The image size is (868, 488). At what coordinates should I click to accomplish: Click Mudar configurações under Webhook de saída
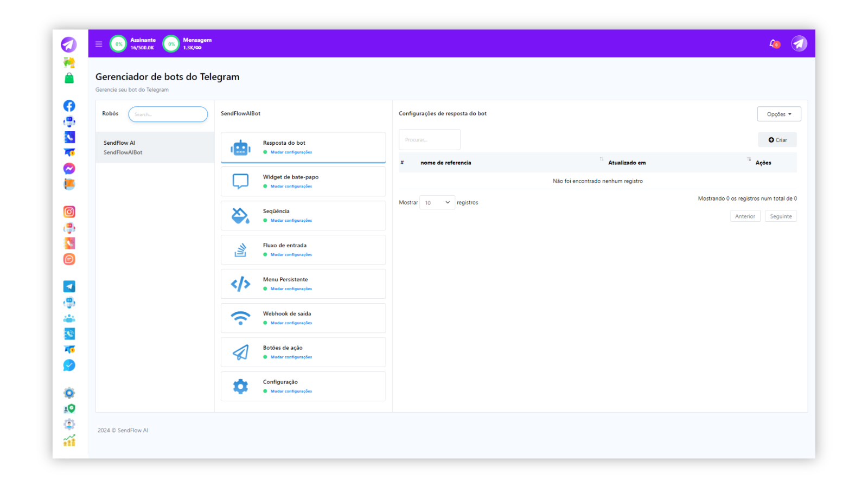291,323
